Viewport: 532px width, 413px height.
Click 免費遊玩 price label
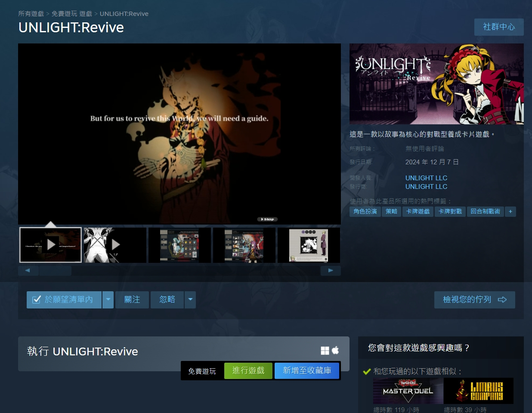point(202,371)
